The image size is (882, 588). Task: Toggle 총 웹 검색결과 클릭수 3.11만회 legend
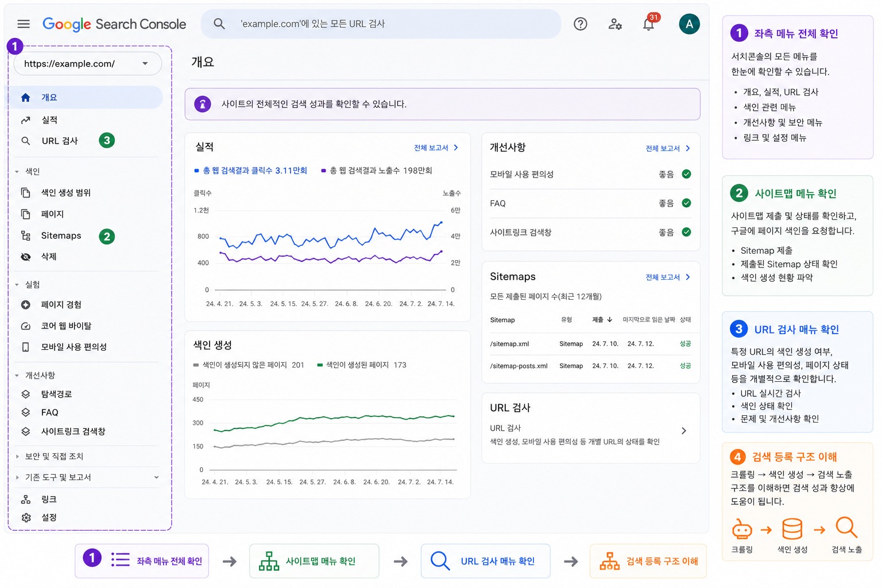pyautogui.click(x=250, y=171)
